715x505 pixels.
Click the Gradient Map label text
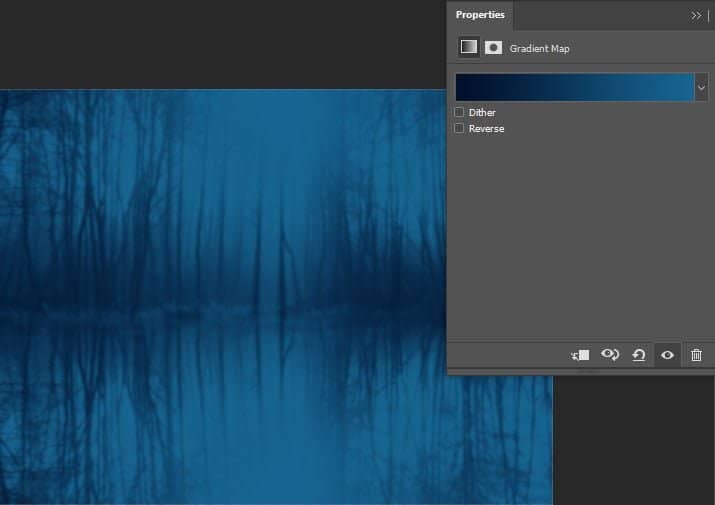click(540, 48)
